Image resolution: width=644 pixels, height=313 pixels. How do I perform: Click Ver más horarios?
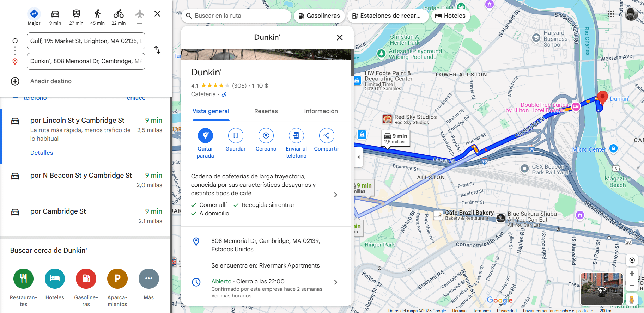(231, 296)
